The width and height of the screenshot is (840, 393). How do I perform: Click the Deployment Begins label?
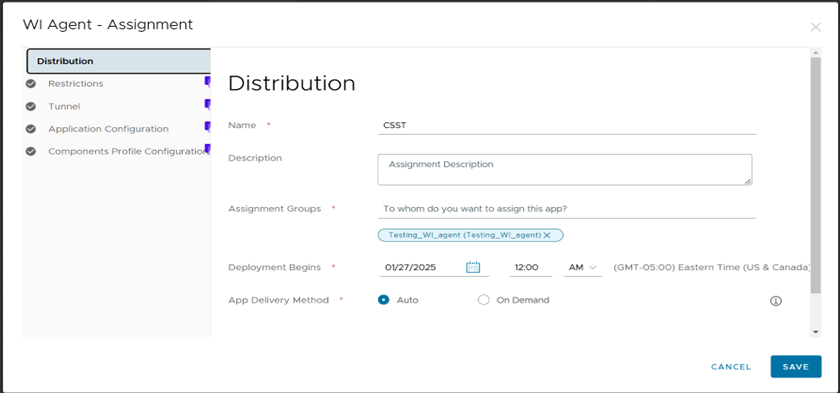coord(274,267)
